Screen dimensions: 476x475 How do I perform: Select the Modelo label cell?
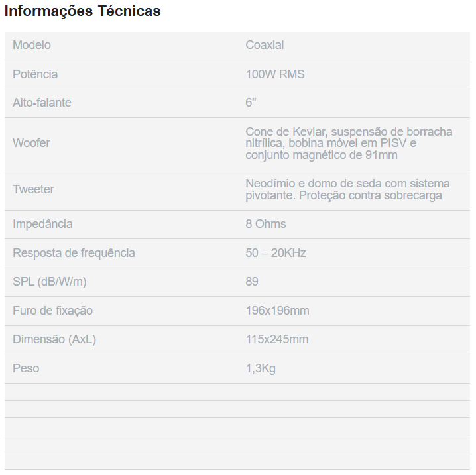point(32,45)
